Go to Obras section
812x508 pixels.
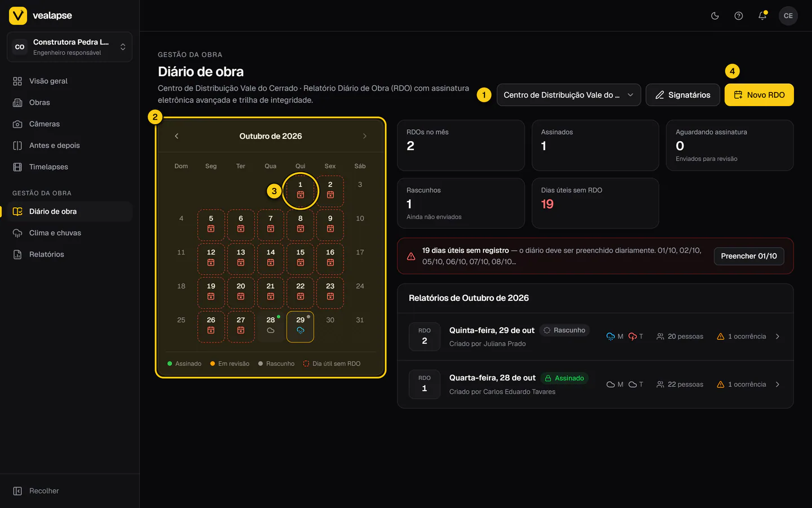[x=69, y=103]
